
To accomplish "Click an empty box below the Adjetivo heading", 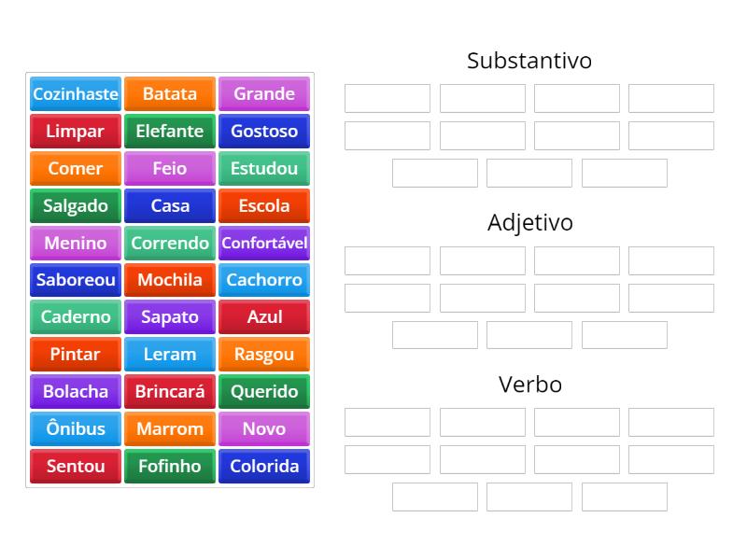I will (x=387, y=259).
